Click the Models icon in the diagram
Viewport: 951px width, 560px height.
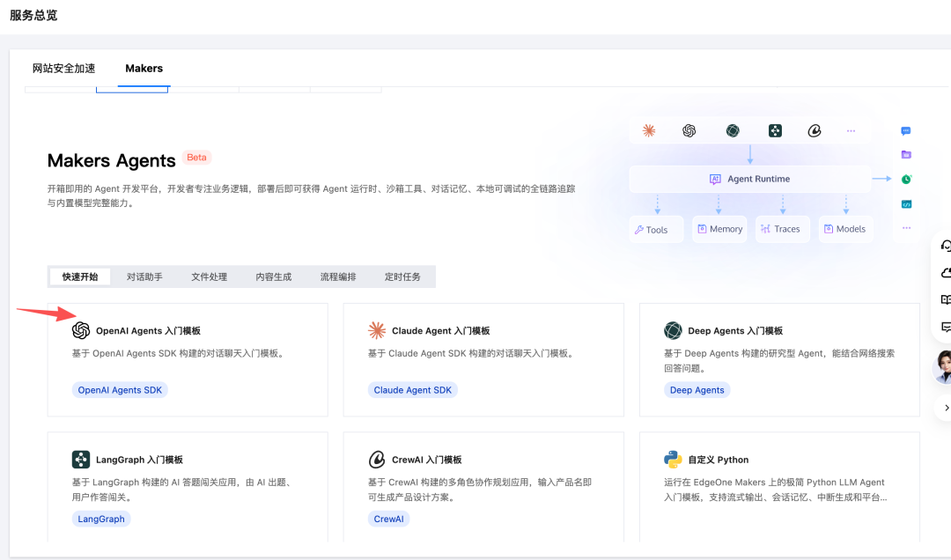click(829, 229)
